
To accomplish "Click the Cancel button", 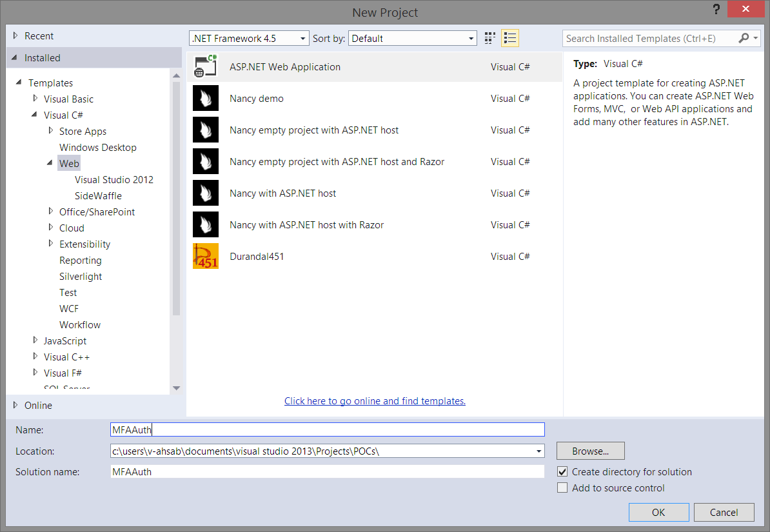I will click(x=724, y=513).
